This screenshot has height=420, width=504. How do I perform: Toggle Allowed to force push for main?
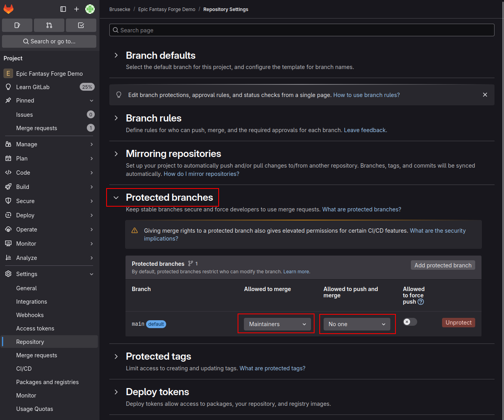pos(410,322)
